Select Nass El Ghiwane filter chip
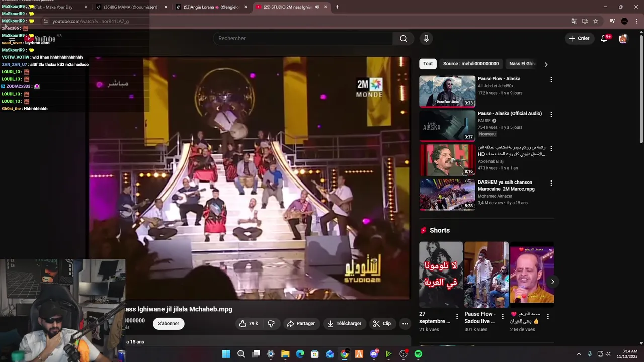The height and width of the screenshot is (362, 644). point(522,64)
